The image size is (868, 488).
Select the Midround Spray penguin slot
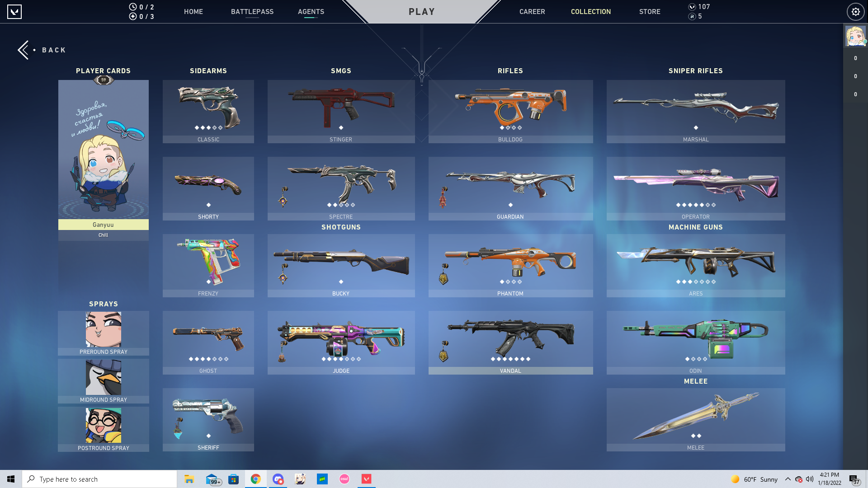(104, 381)
